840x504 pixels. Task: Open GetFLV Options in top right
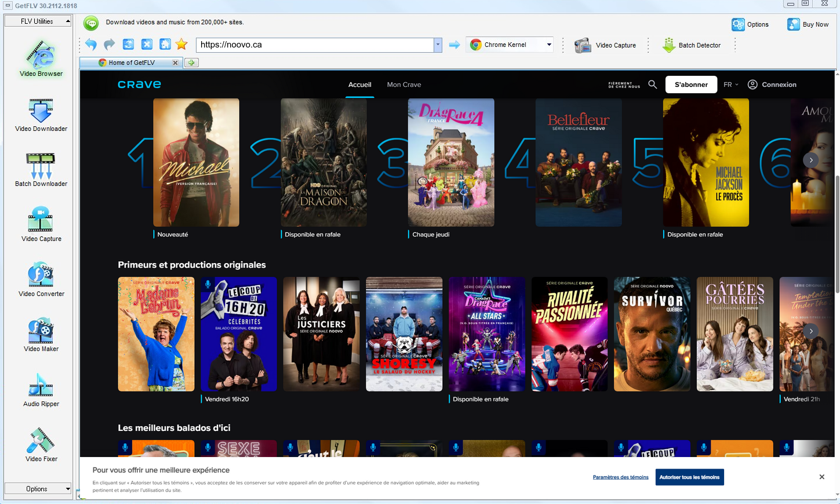click(x=750, y=24)
